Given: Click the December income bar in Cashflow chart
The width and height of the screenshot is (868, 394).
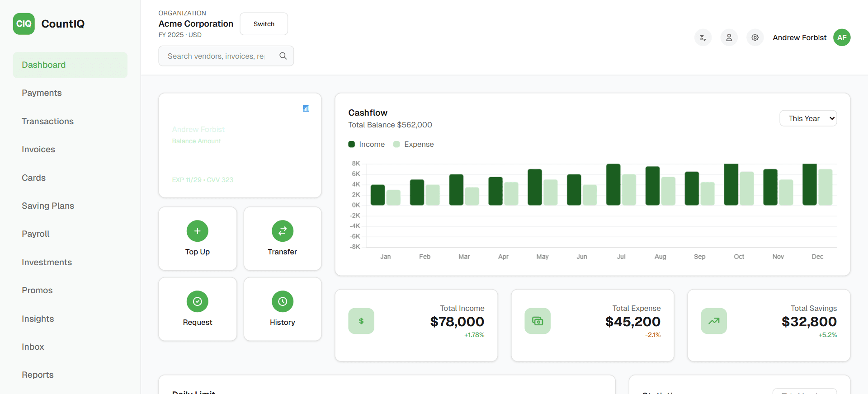Looking at the screenshot, I should pyautogui.click(x=810, y=184).
